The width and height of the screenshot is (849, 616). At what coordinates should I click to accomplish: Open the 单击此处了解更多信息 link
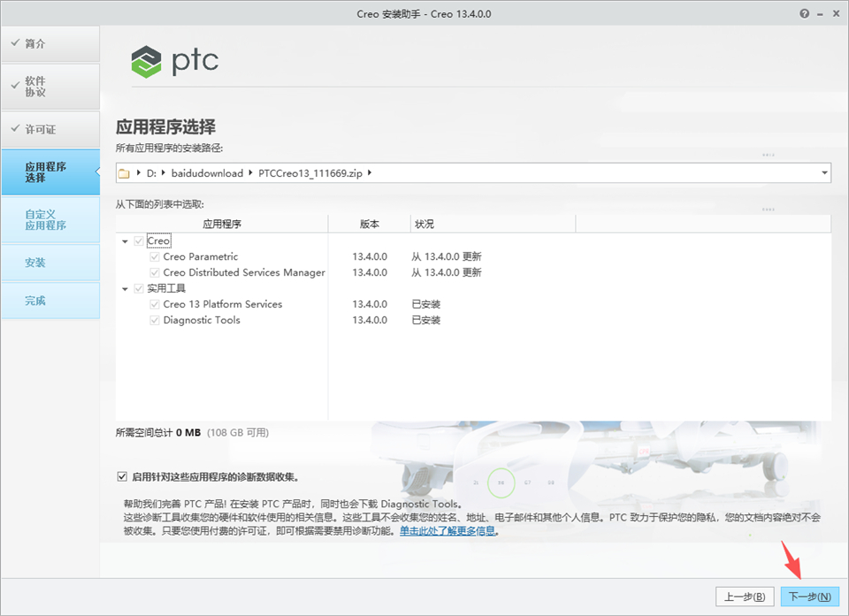447,531
